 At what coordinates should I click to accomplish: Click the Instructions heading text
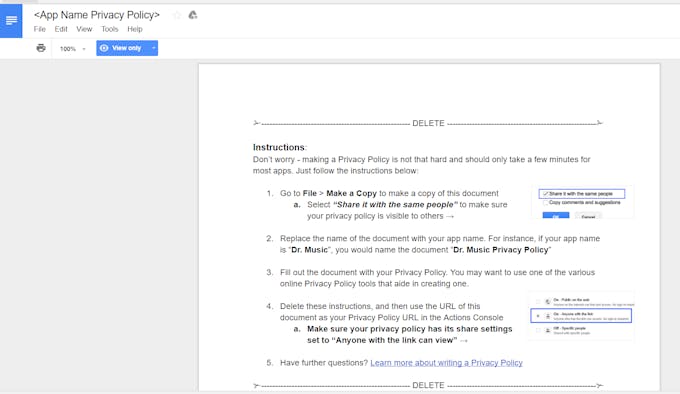pos(280,147)
